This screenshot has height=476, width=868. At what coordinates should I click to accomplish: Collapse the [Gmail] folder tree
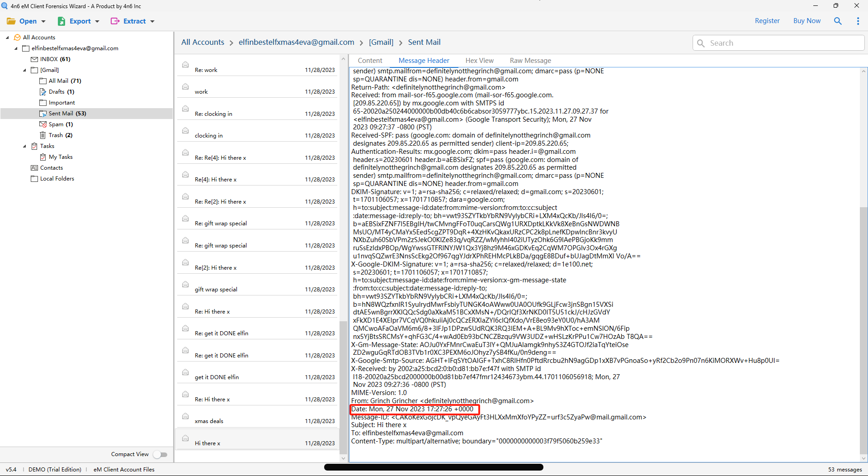25,70
